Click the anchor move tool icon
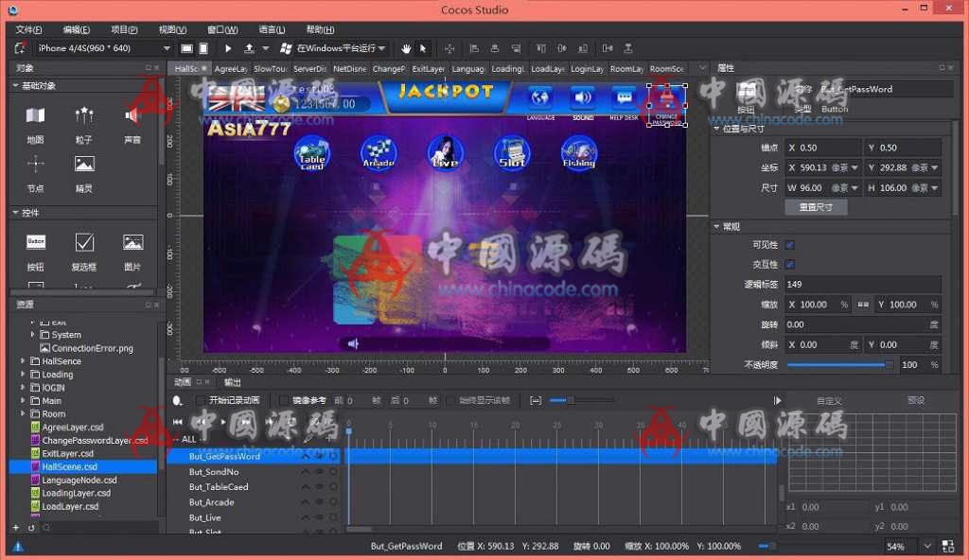Viewport: 969px width, 560px height. [449, 48]
